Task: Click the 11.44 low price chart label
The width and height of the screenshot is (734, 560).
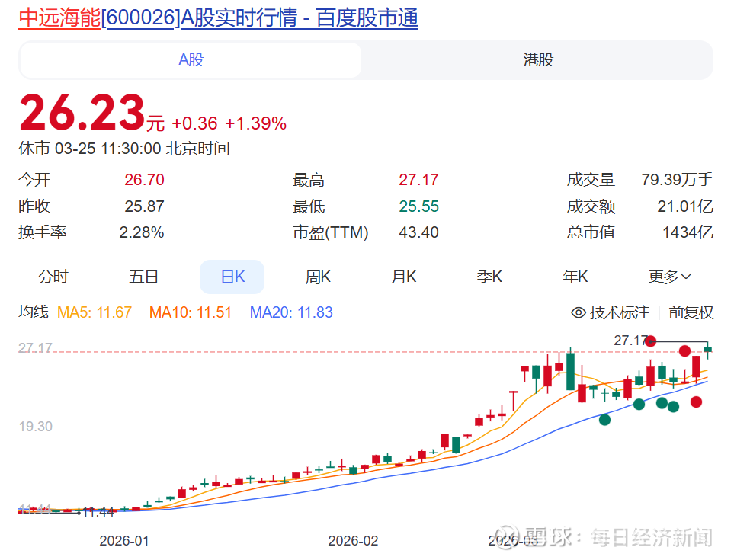Action: [98, 512]
